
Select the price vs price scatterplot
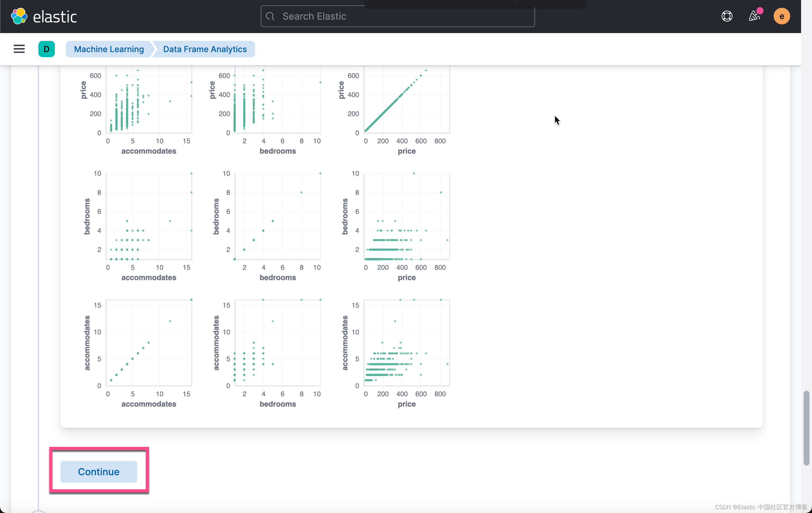[x=407, y=100]
